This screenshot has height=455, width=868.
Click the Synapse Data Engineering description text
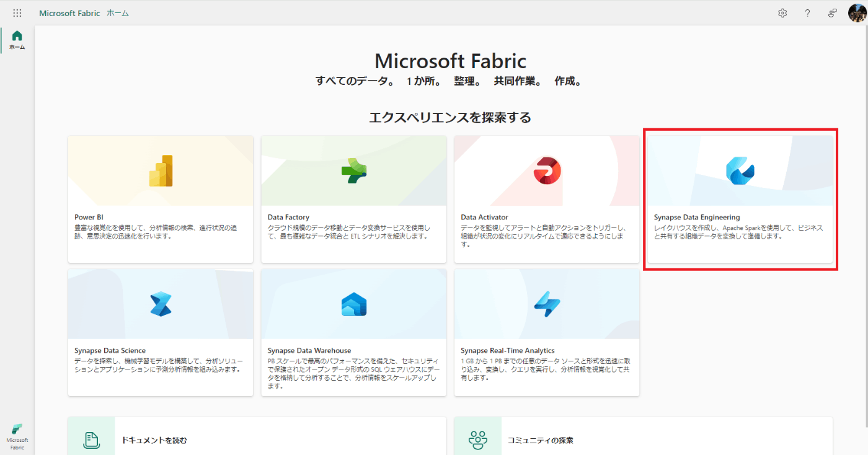[x=739, y=232]
